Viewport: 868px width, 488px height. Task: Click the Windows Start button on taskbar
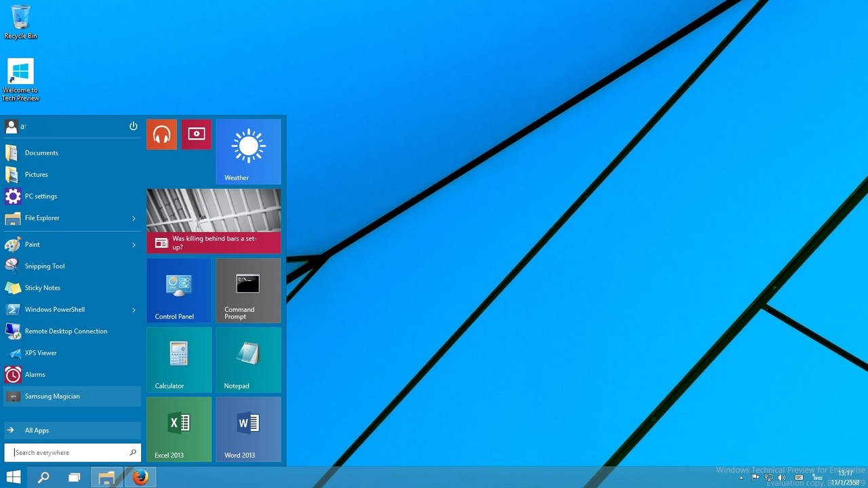pyautogui.click(x=13, y=477)
